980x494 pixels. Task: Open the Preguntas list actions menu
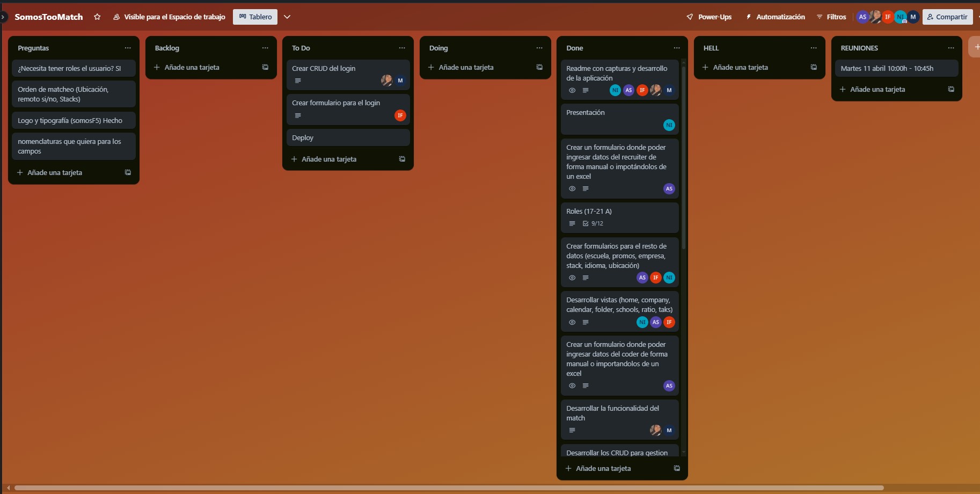click(128, 48)
